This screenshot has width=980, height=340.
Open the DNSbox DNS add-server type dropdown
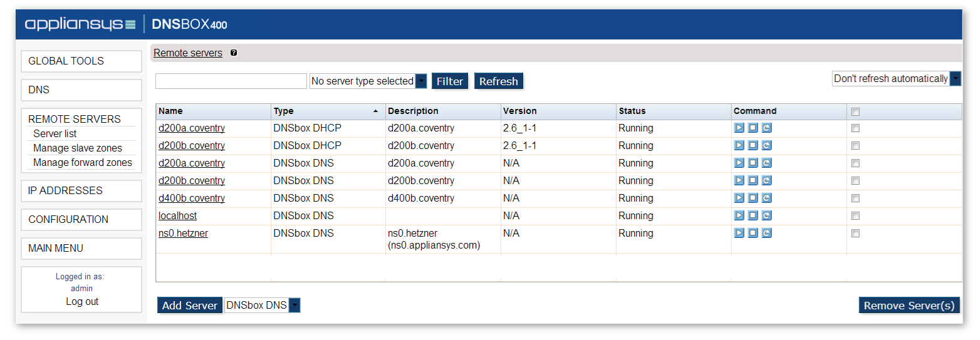click(x=263, y=306)
